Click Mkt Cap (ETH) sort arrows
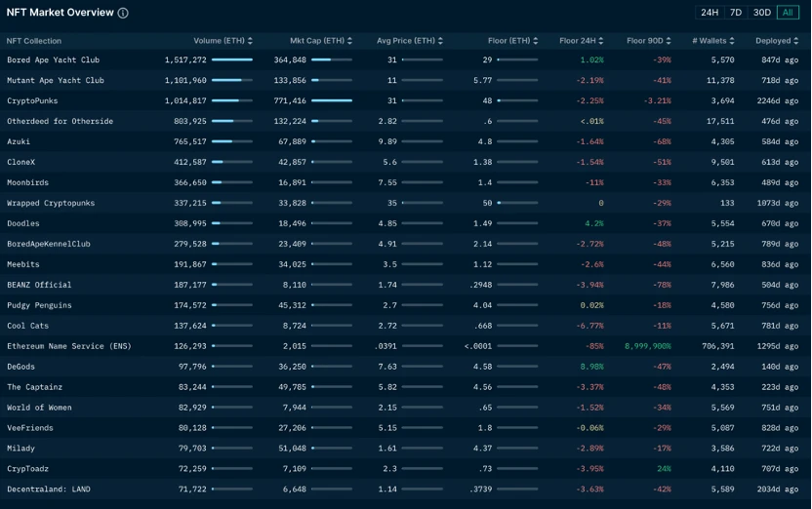812x509 pixels. (350, 41)
